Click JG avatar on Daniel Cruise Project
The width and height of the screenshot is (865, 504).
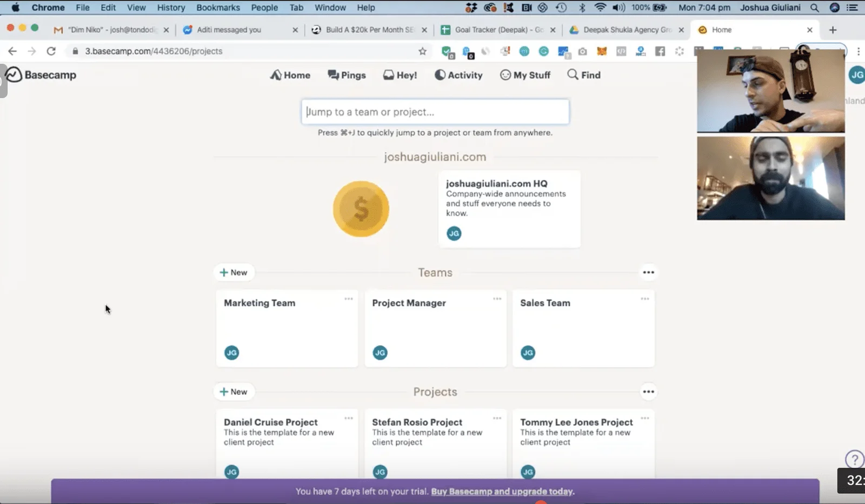click(232, 472)
